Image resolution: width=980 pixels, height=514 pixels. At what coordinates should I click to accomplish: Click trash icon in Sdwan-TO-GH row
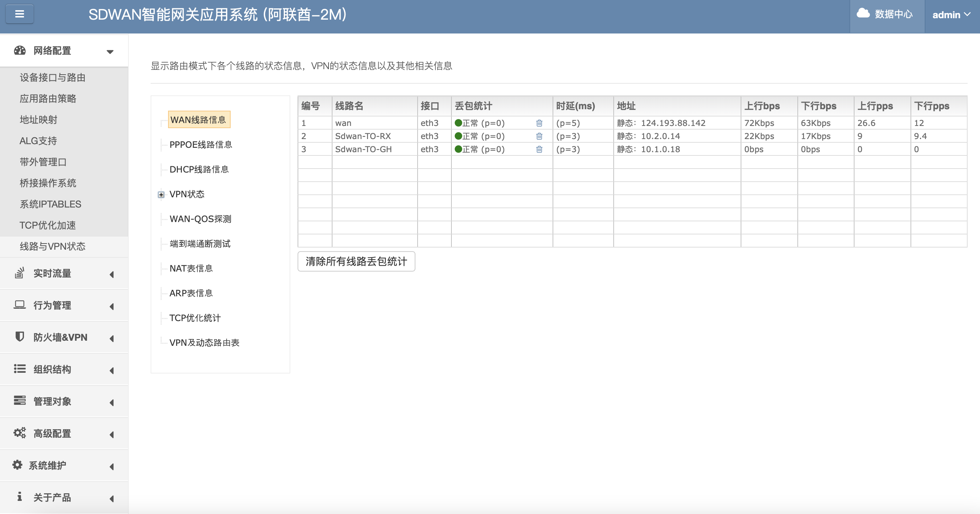pyautogui.click(x=539, y=149)
